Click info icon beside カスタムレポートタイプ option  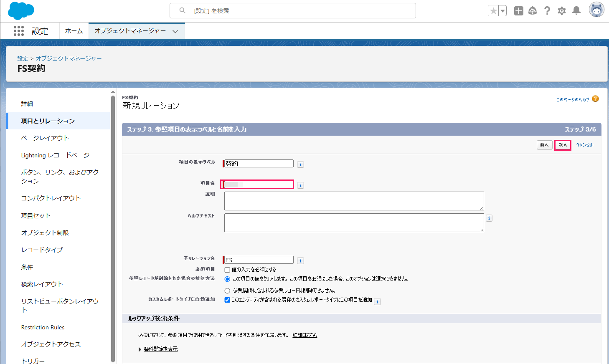[x=377, y=301]
